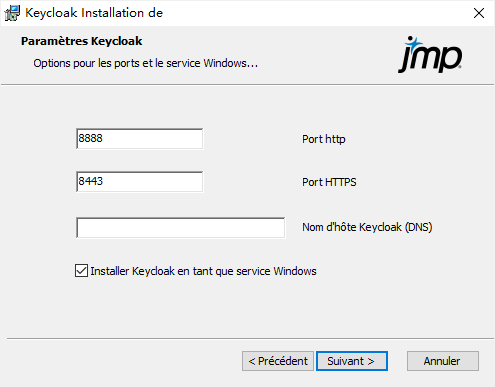Click the 'Options pour les ports et le service Windows...' text
Image resolution: width=495 pixels, height=387 pixels.
[146, 63]
